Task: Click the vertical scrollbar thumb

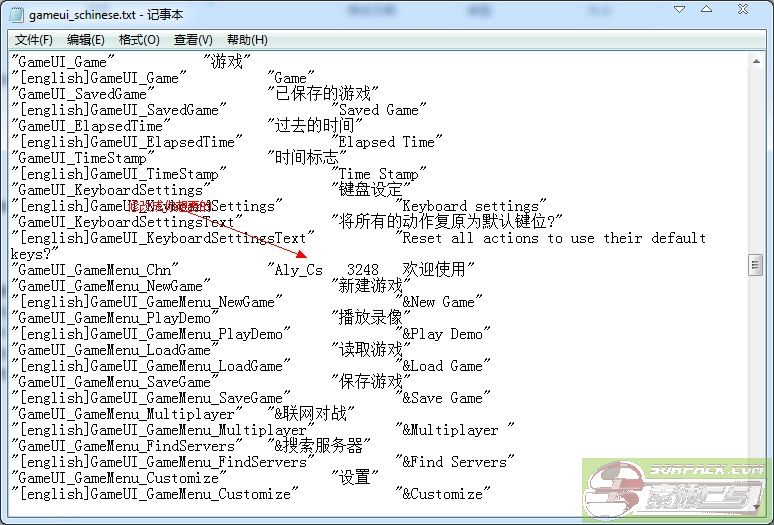Action: pos(757,265)
